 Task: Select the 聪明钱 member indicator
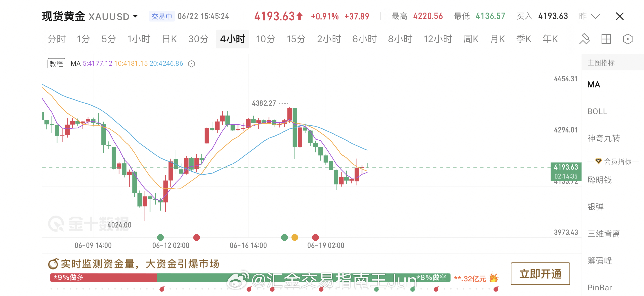[x=600, y=180]
